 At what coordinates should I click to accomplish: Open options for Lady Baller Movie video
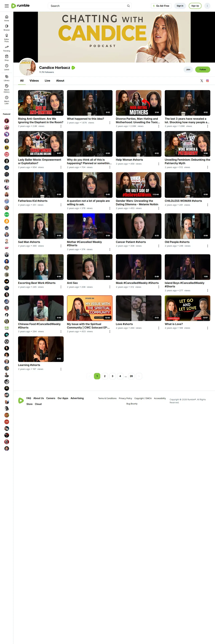tap(61, 167)
